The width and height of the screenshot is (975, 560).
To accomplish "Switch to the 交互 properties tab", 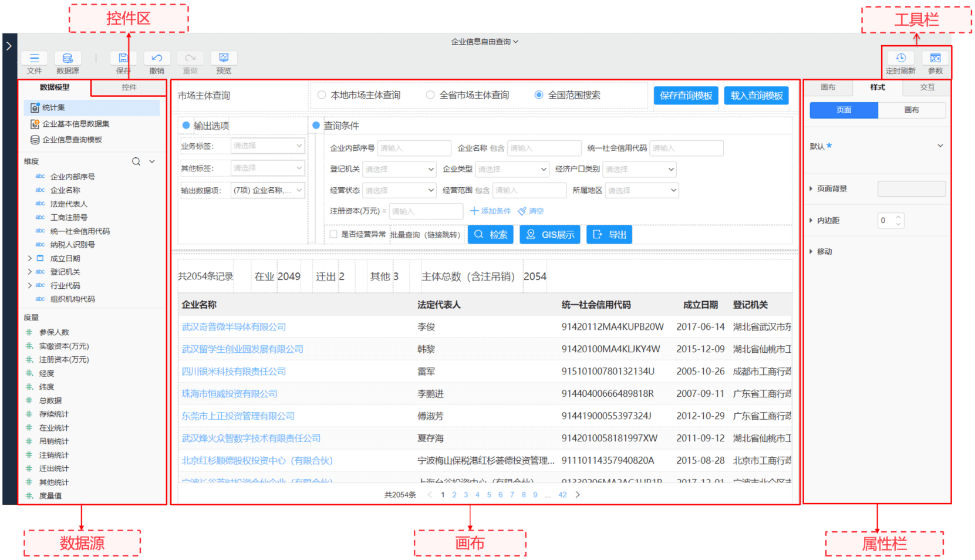I will (927, 87).
